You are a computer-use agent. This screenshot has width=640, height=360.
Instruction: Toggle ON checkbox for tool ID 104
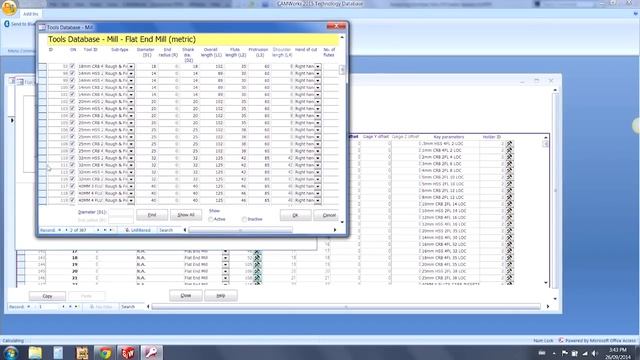(x=72, y=116)
